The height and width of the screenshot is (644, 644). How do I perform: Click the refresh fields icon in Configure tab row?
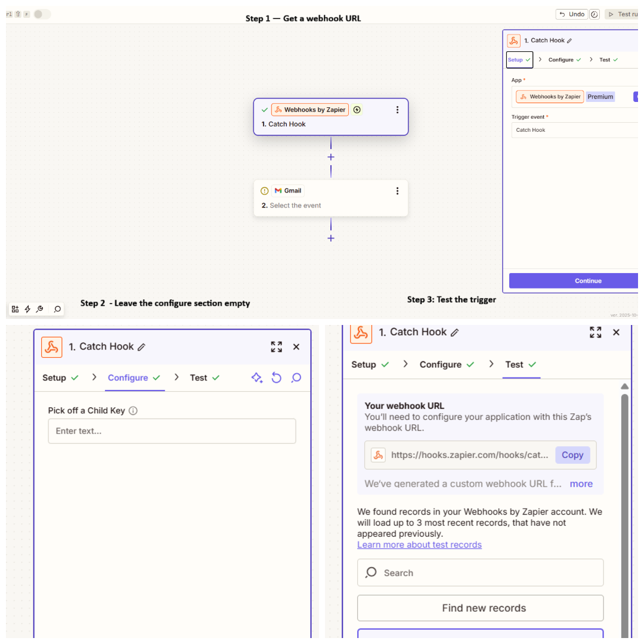tap(277, 377)
